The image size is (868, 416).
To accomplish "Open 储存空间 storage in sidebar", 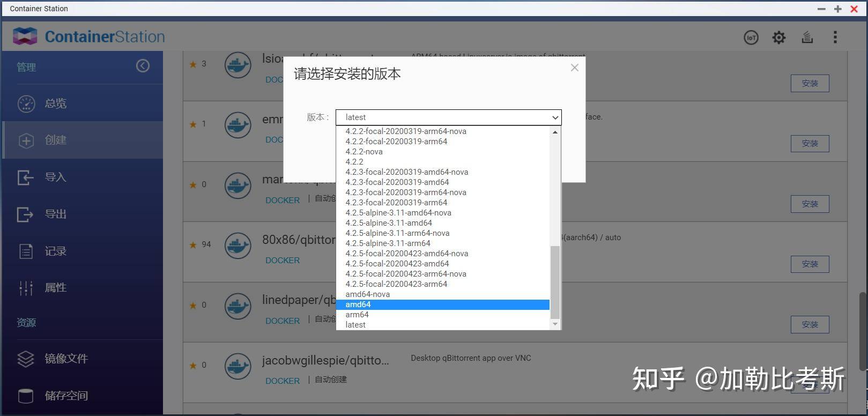I will tap(83, 396).
